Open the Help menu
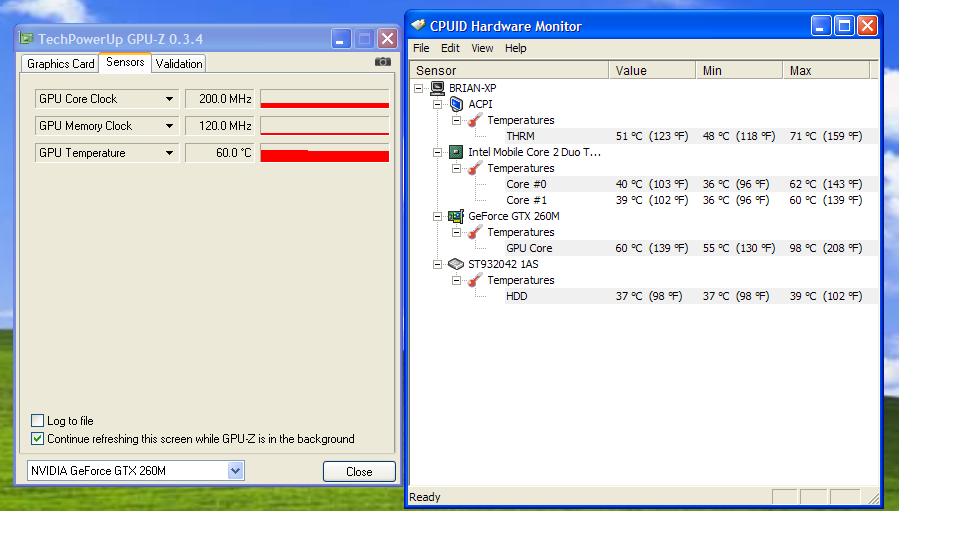This screenshot has height=540, width=960. click(x=516, y=48)
